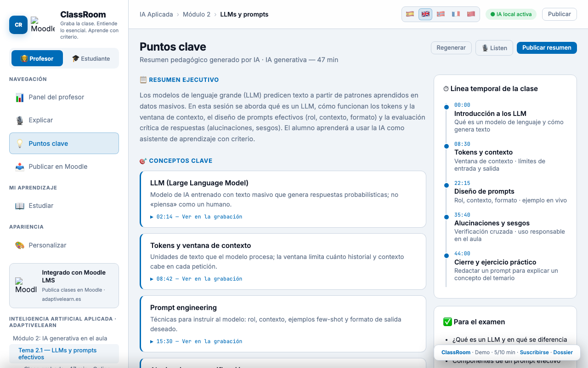Screen dimensions: 588x368
Task: Expand 15:30 Ver en la grabación
Action: click(196, 341)
